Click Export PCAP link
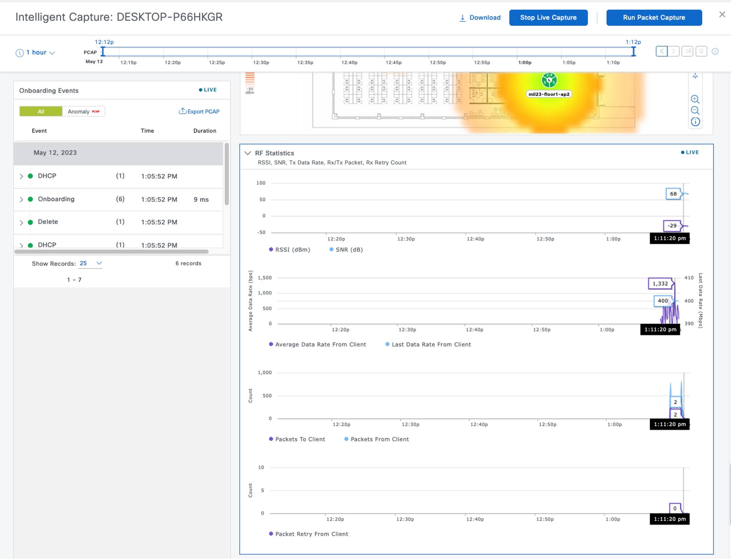The image size is (731, 560). (x=199, y=111)
